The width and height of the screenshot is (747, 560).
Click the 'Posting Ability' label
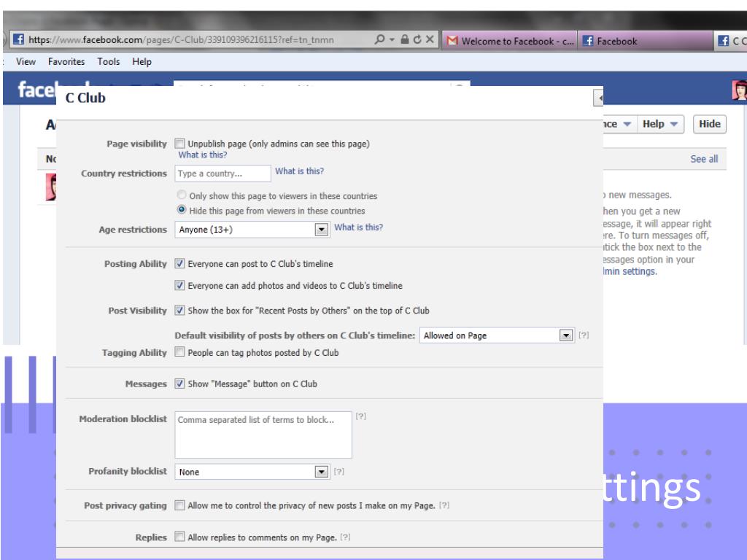click(x=136, y=264)
